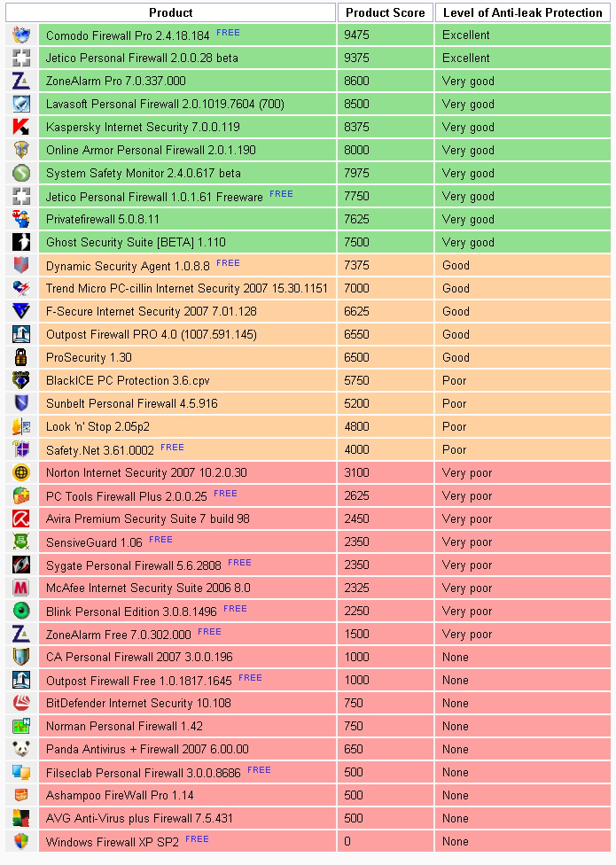The image size is (616, 865).
Task: Select the Level of Anti-leak Protection header
Action: pos(522,12)
